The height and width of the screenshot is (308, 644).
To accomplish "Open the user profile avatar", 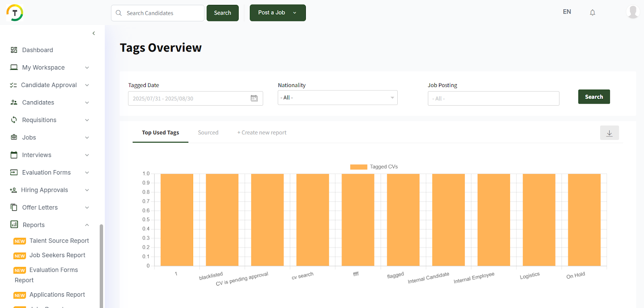I will coord(633,12).
